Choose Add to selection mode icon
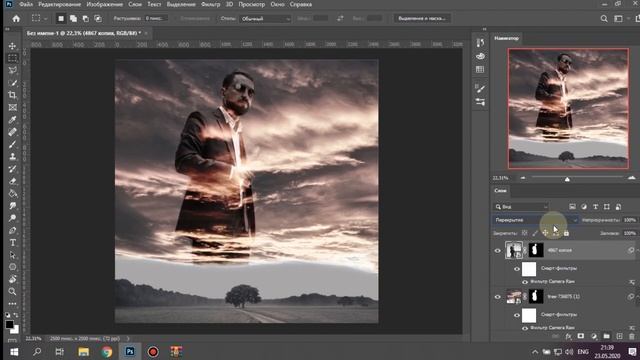This screenshot has height=360, width=640. coord(73,18)
